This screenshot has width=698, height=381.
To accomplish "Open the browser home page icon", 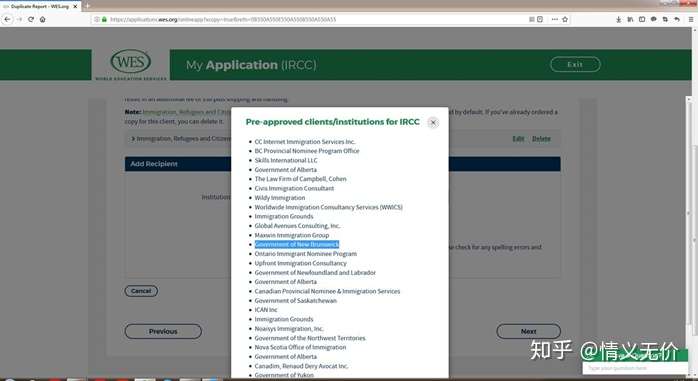I will (42, 19).
